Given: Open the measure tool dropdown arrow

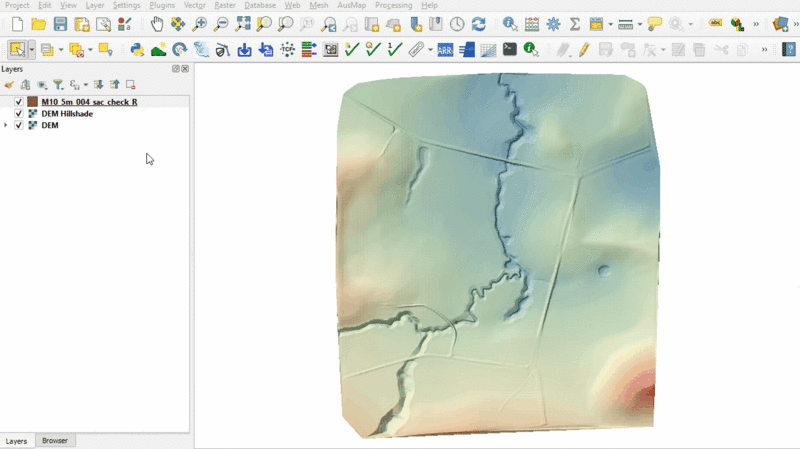Looking at the screenshot, I should 640,24.
